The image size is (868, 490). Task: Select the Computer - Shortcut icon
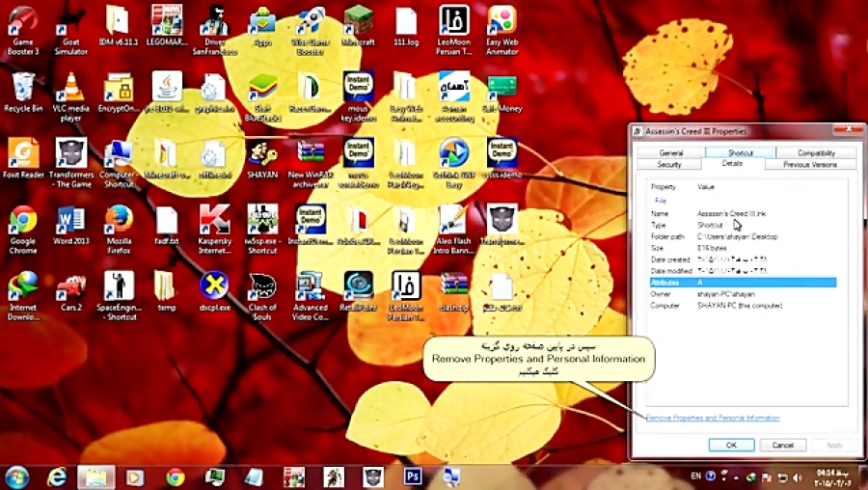click(119, 163)
